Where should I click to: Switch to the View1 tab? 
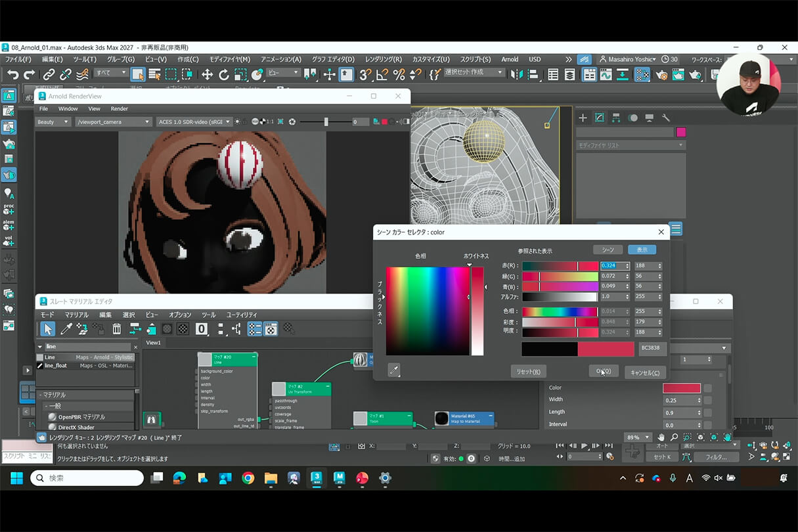(153, 343)
